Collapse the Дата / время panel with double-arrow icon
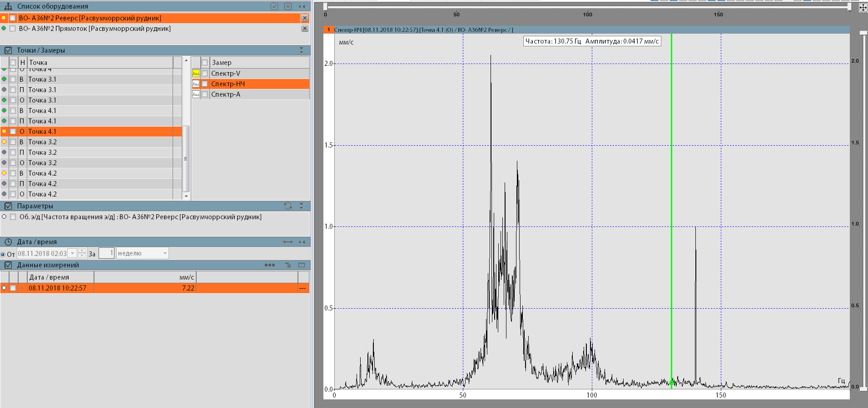Viewport: 868px width, 408px height. (302, 242)
